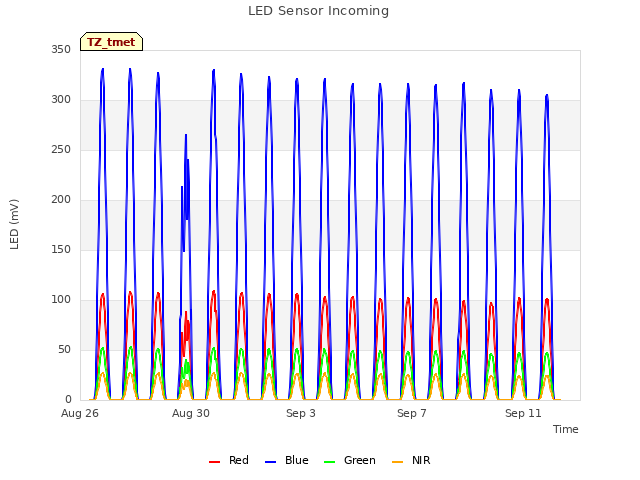Click the Sep 11 x-axis label
The image size is (640, 480).
pos(523,413)
